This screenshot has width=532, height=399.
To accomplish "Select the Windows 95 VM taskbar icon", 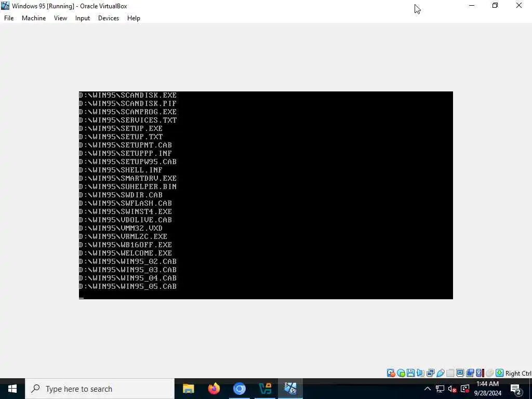I will coord(290,389).
